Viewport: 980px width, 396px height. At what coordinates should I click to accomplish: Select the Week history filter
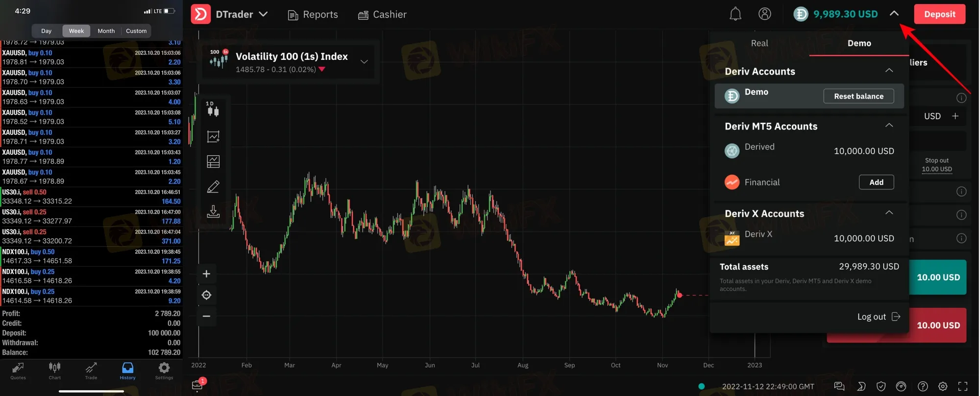[76, 31]
